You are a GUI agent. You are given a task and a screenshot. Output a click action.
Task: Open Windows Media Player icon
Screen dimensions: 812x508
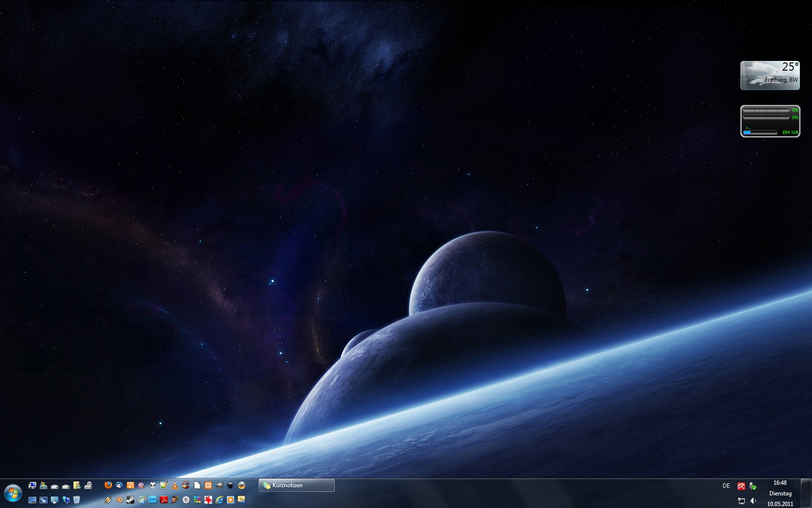coord(231,500)
